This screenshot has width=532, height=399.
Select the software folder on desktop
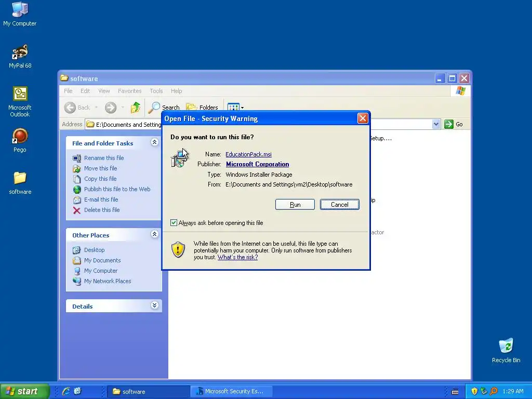pos(20,183)
